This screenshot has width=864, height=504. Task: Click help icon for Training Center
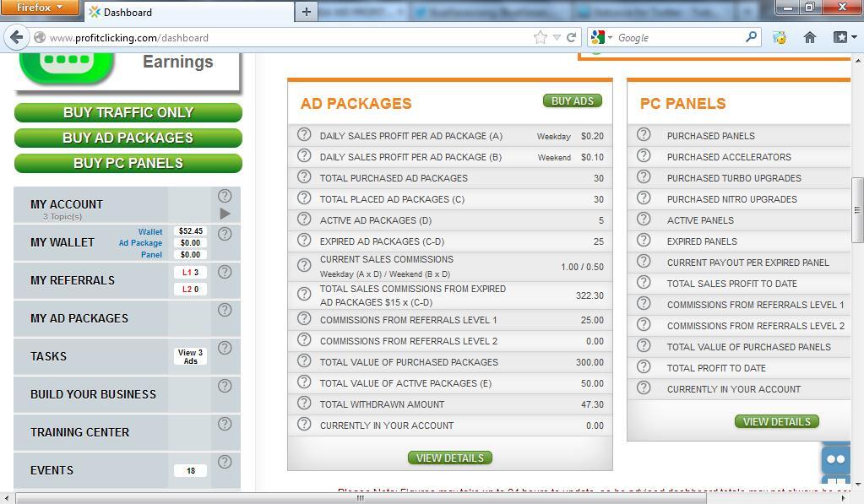pyautogui.click(x=225, y=424)
